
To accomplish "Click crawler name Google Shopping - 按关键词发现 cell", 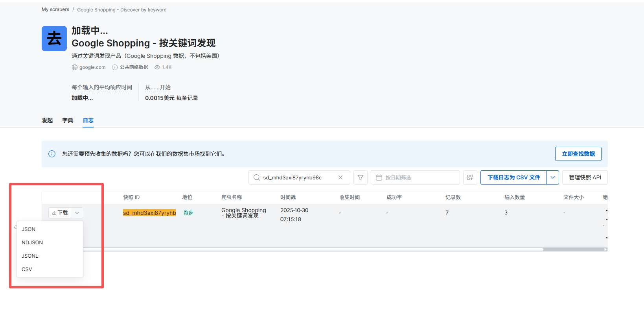I will tap(244, 213).
